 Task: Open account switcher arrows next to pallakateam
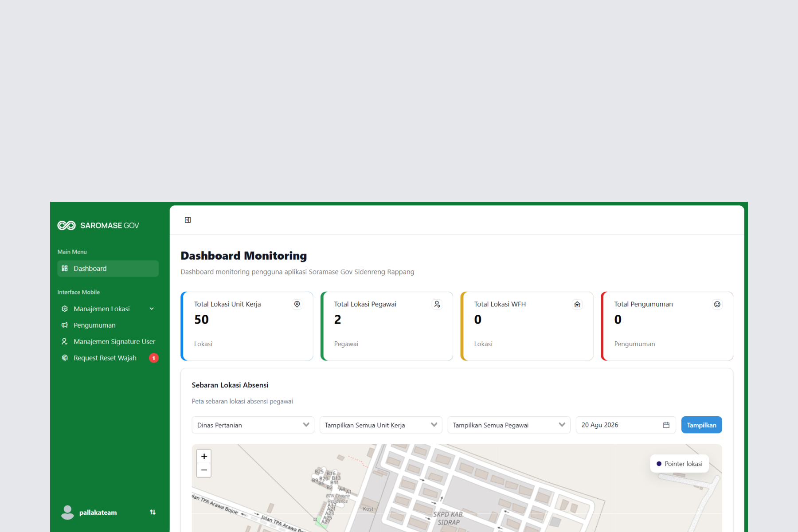153,512
